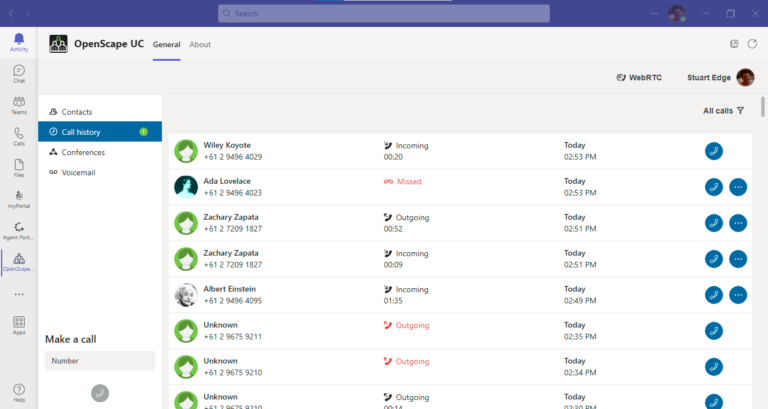Click the 01:35 call duration
The height and width of the screenshot is (409, 768).
coord(393,301)
